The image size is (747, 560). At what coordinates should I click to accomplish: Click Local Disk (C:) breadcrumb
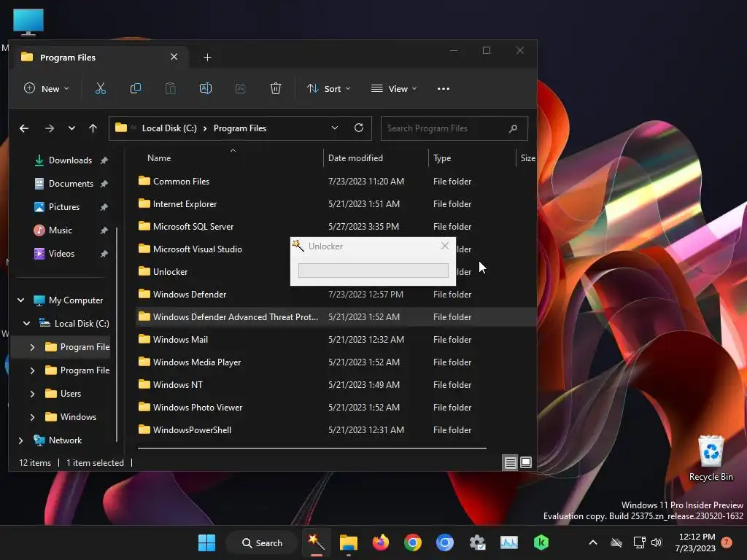pos(169,128)
